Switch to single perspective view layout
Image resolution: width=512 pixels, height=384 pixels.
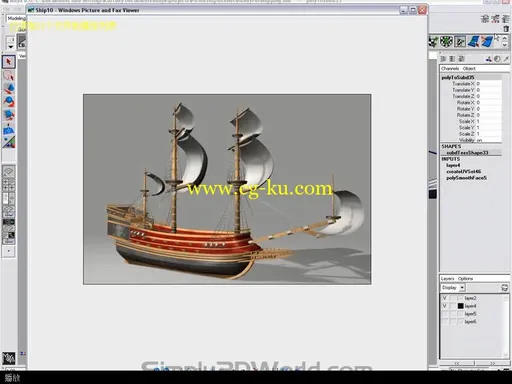pos(9,172)
